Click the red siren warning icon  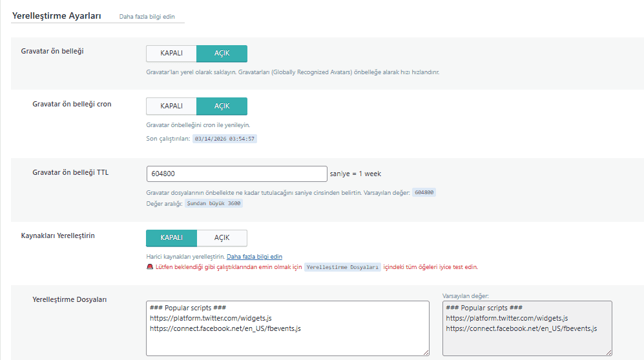click(x=150, y=267)
